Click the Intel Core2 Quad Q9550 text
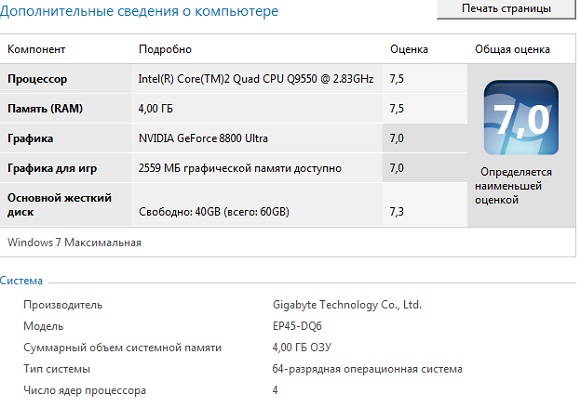580x407 pixels. [256, 79]
